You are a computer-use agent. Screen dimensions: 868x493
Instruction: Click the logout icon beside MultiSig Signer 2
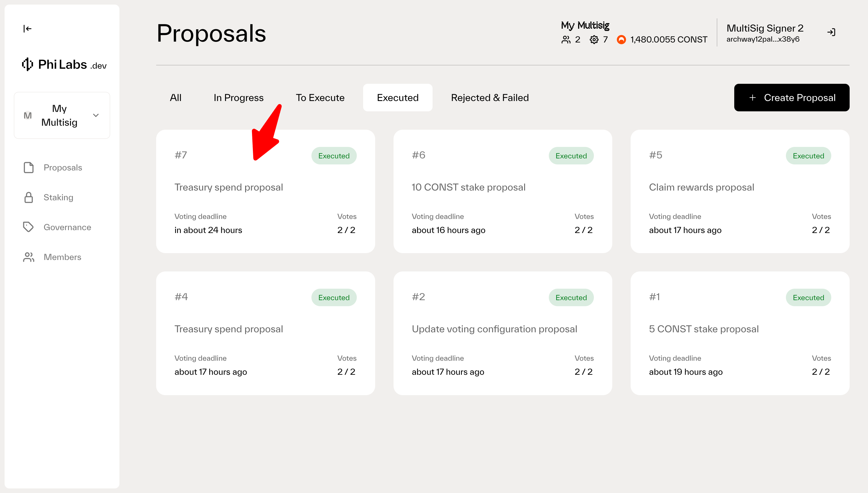[x=831, y=32]
